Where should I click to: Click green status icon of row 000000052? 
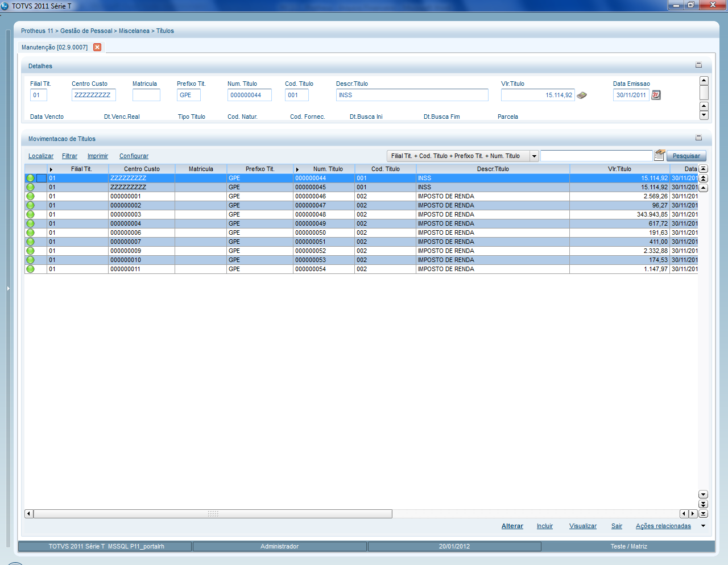(x=30, y=251)
